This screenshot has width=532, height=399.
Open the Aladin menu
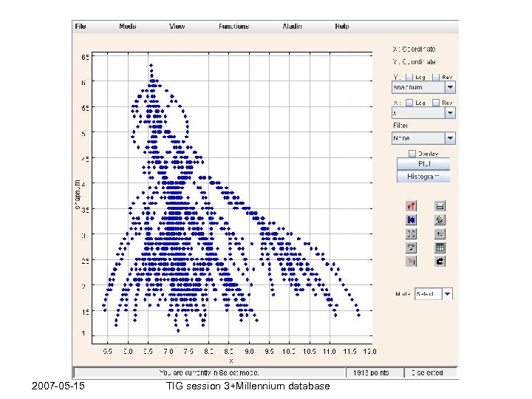tap(292, 26)
